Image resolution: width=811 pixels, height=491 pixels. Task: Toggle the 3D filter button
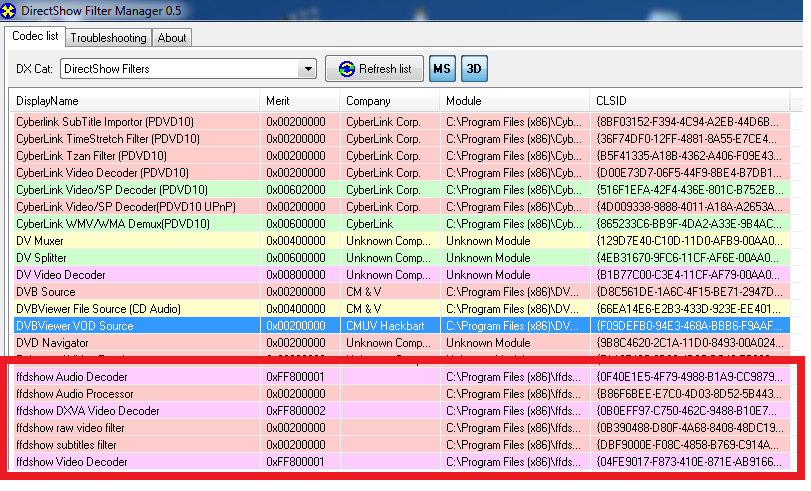[474, 69]
